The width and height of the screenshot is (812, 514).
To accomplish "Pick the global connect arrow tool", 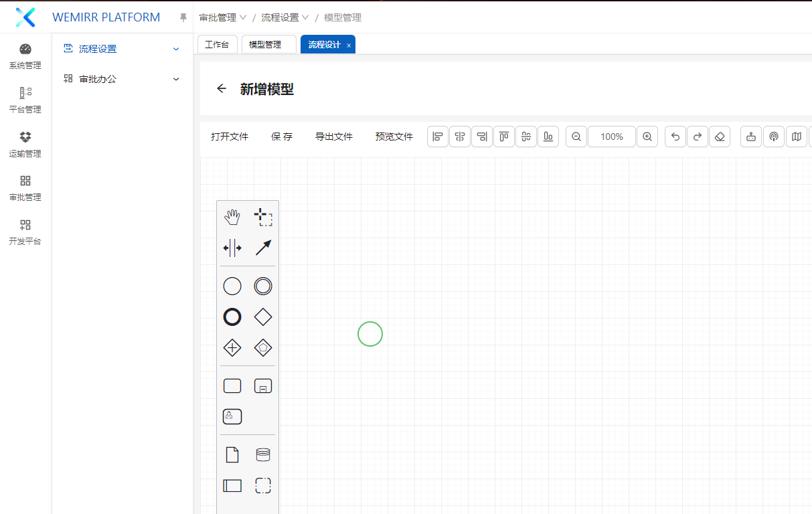I will click(x=263, y=248).
